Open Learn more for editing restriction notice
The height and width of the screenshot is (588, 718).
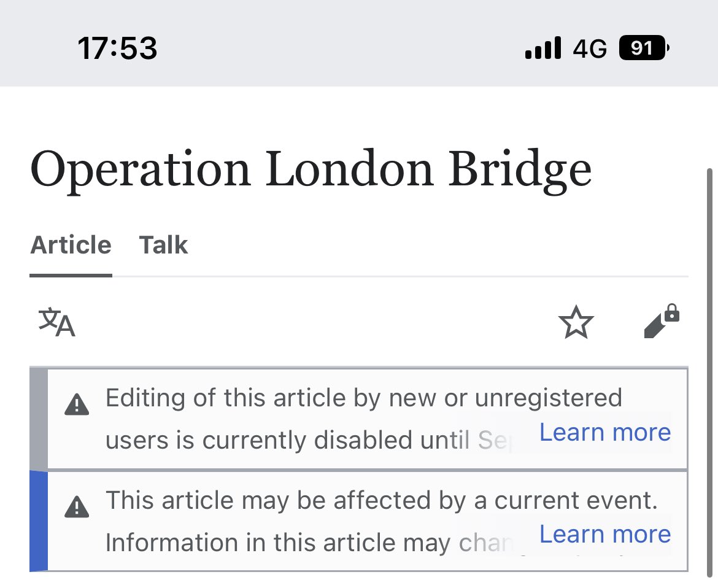(x=604, y=433)
